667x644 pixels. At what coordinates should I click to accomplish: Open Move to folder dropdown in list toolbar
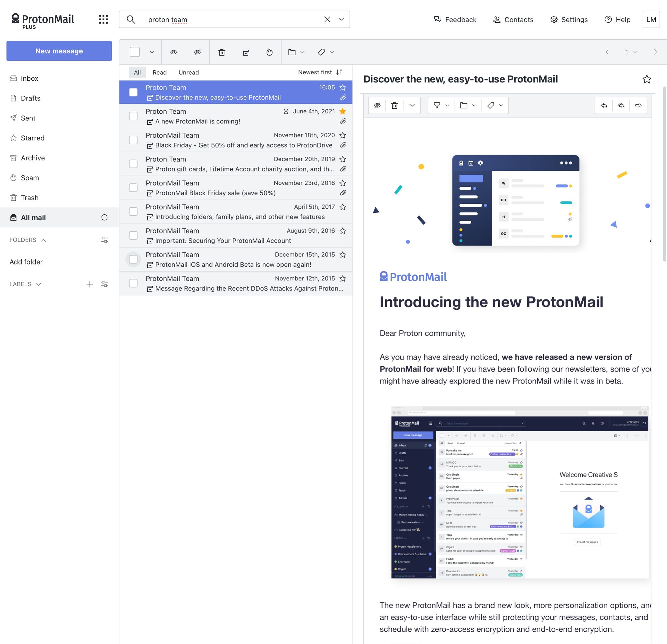[x=296, y=52]
